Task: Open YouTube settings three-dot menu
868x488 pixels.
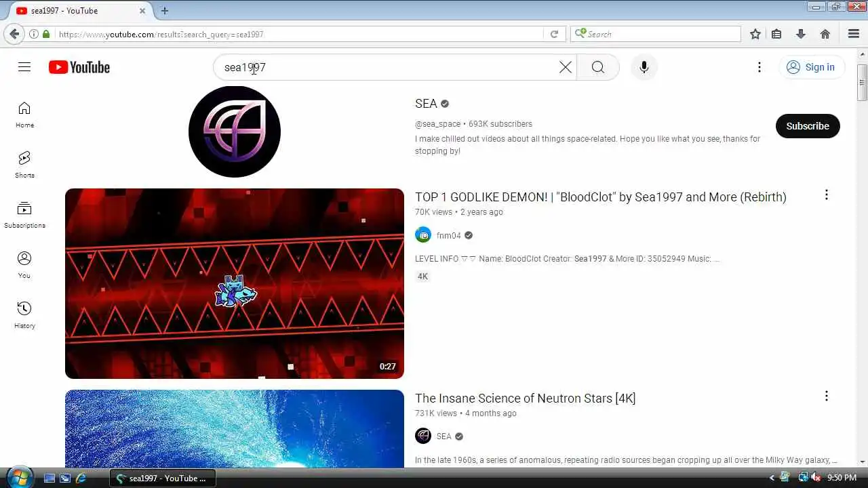Action: point(759,67)
